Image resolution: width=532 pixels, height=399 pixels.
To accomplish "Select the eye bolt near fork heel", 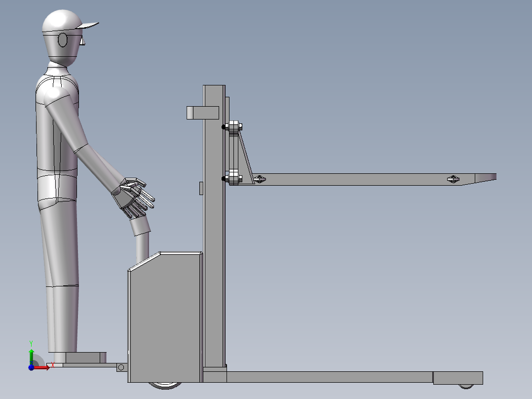I will coord(260,179).
